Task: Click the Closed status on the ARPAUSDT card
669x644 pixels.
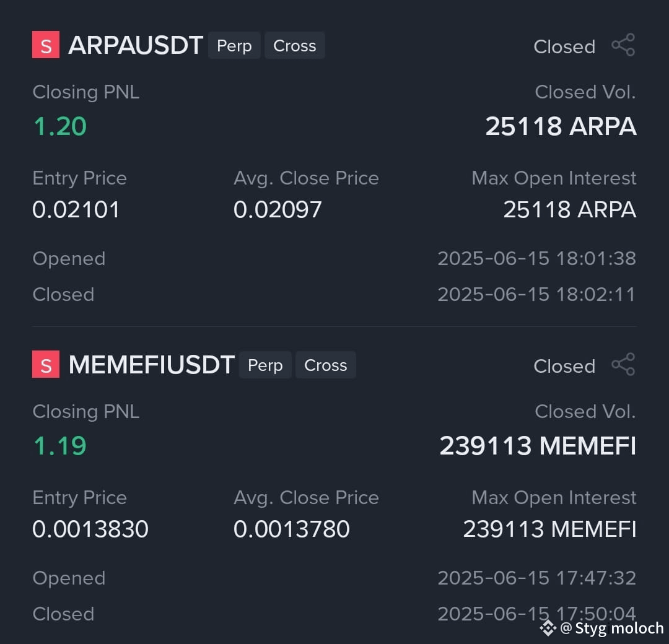Action: [564, 46]
